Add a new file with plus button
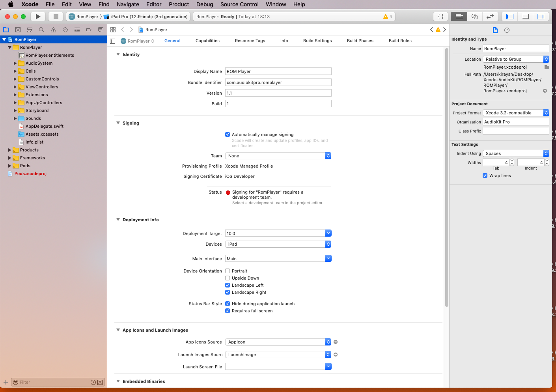 point(6,382)
